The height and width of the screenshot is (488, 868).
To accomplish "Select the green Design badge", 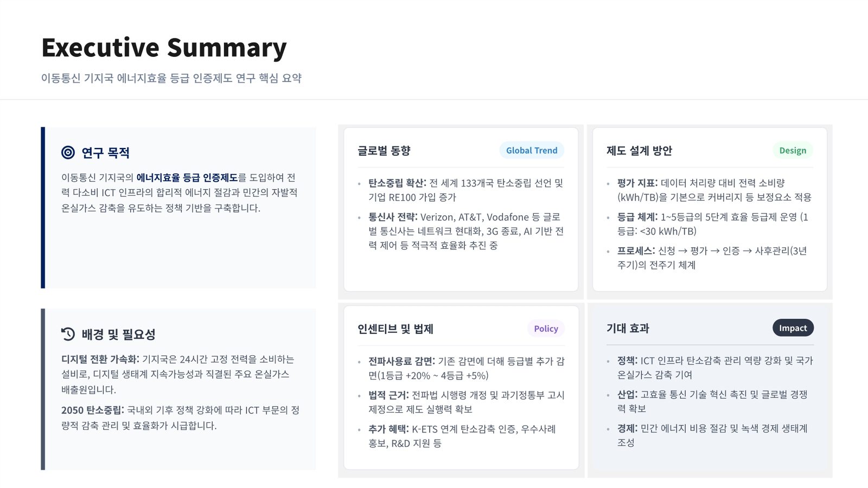I will pos(793,150).
